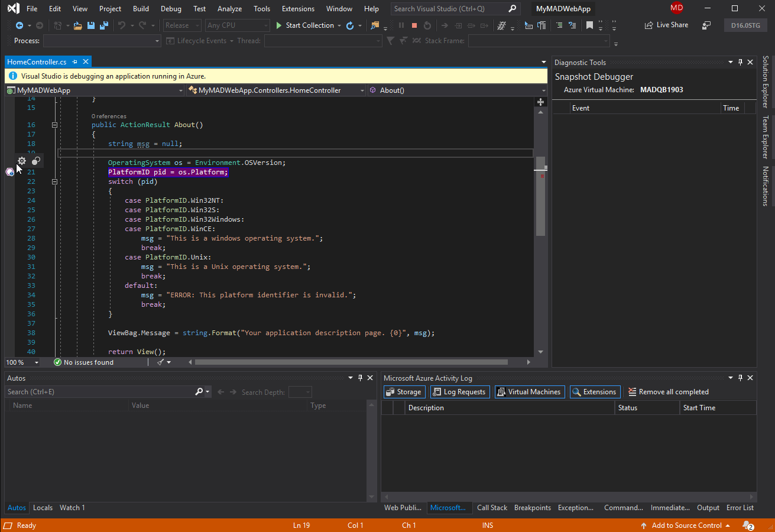Click the editor horizontal scrollbar thumb

point(351,362)
